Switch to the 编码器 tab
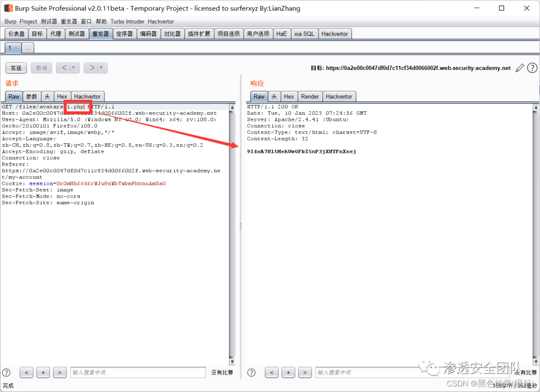 point(148,33)
